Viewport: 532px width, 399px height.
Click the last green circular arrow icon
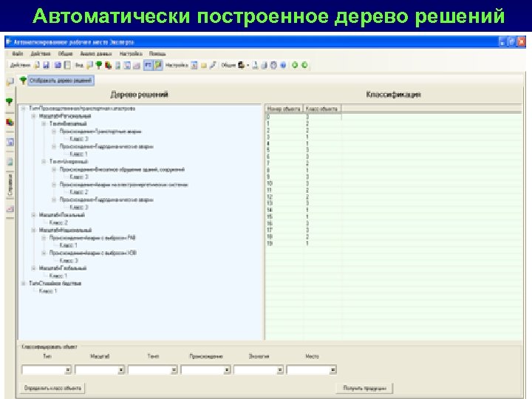click(x=304, y=65)
